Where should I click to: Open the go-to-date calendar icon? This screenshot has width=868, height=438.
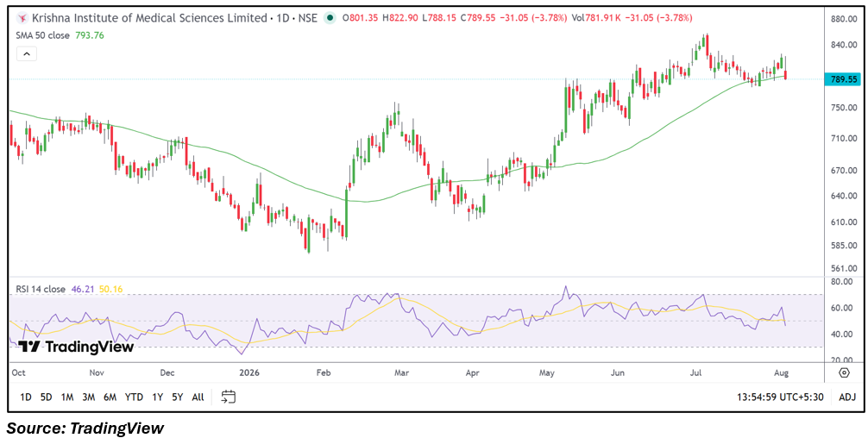(229, 397)
